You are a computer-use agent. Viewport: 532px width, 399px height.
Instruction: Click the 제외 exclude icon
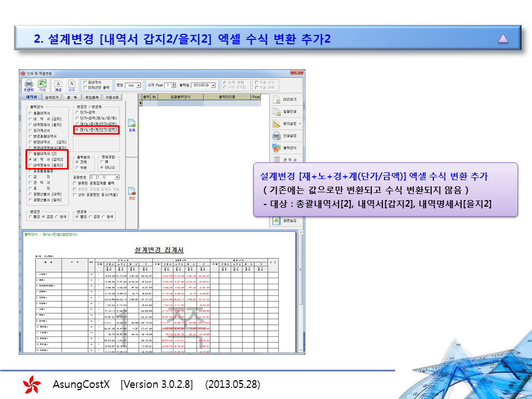[132, 192]
